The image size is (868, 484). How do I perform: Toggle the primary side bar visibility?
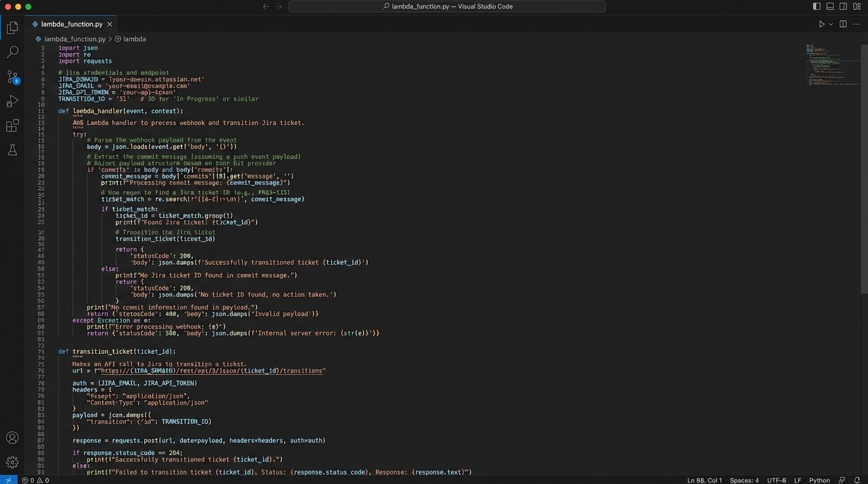816,6
